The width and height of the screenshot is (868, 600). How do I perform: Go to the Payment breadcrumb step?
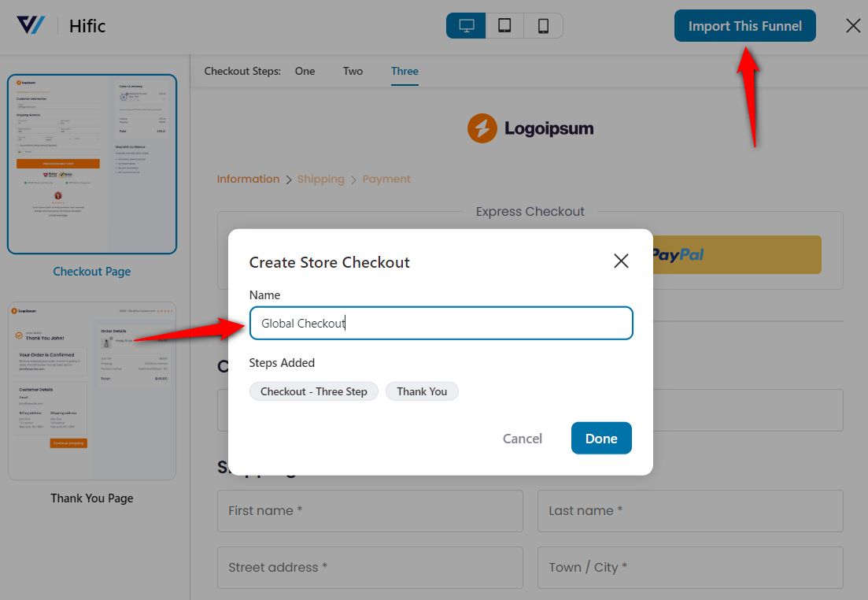click(x=386, y=179)
